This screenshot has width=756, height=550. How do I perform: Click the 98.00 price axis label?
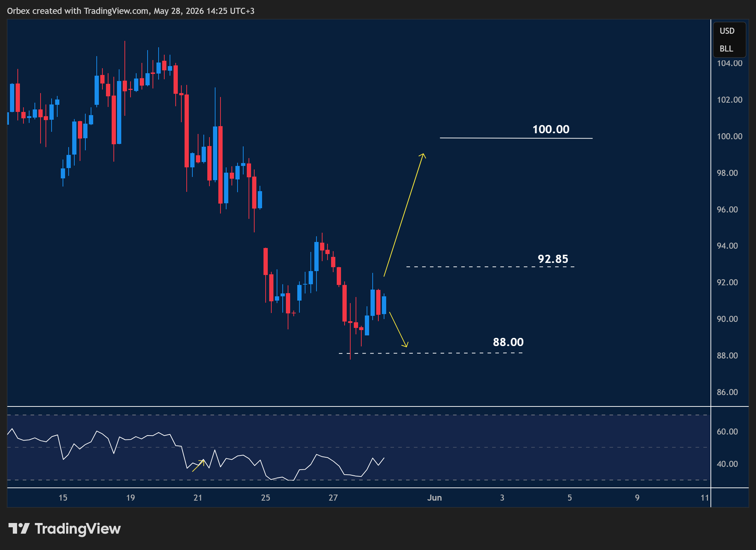[727, 173]
